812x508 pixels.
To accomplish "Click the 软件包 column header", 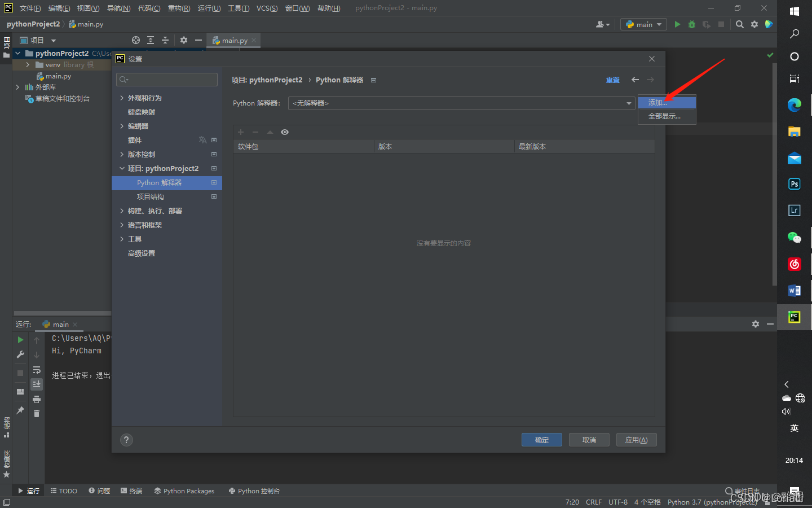I will click(x=303, y=146).
